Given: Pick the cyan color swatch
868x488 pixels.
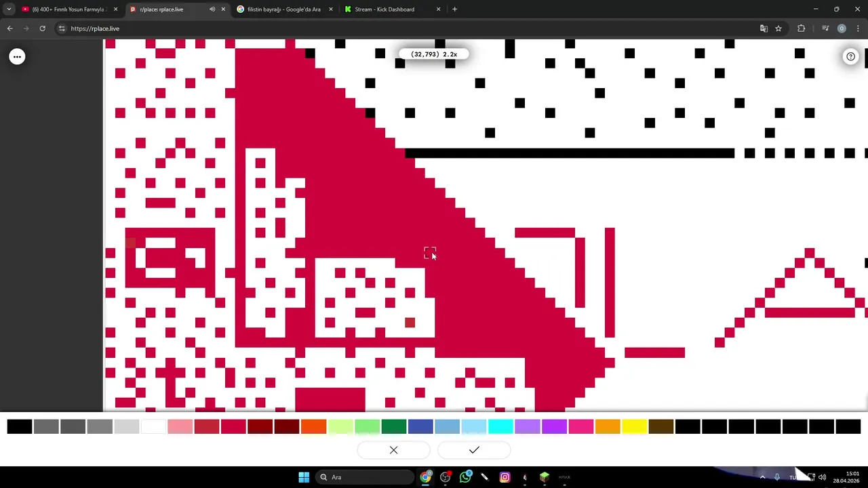Looking at the screenshot, I should (x=500, y=427).
